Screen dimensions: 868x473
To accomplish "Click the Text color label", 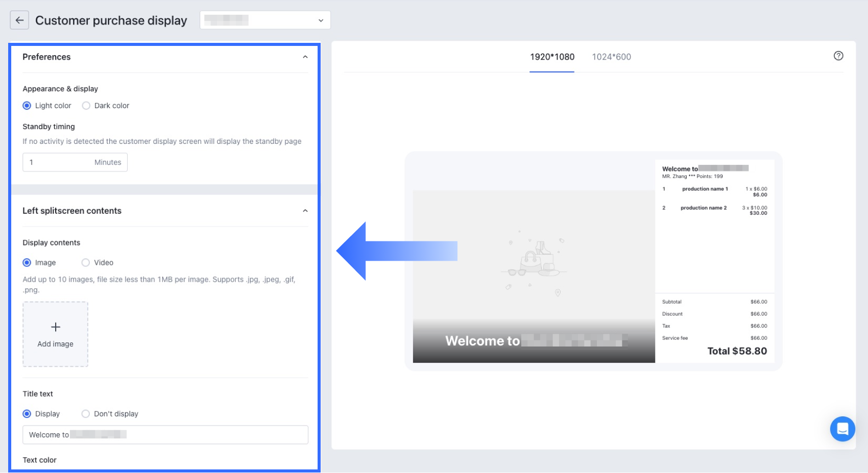I will click(x=40, y=460).
